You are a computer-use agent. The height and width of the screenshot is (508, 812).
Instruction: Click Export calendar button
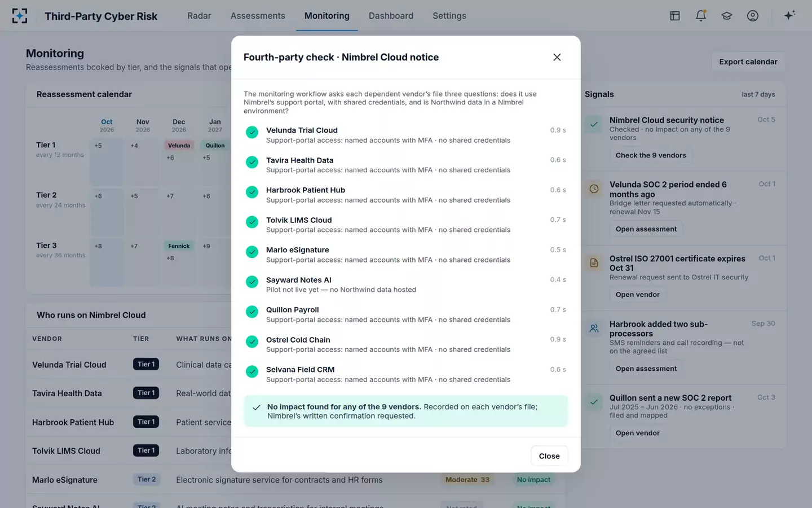748,62
